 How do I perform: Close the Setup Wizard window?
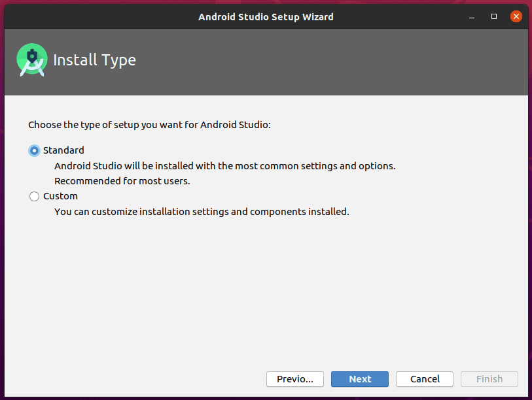[516, 16]
